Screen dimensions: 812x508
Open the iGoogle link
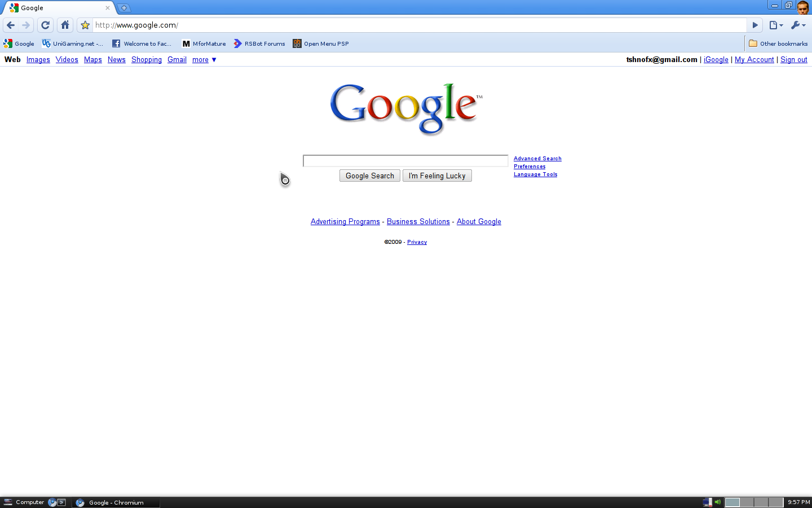[x=716, y=59]
